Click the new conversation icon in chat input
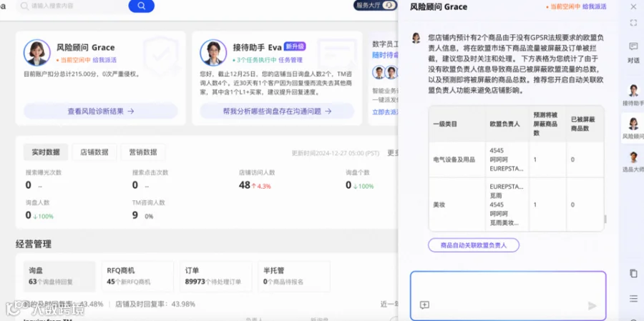This screenshot has width=644, height=321. (x=424, y=305)
